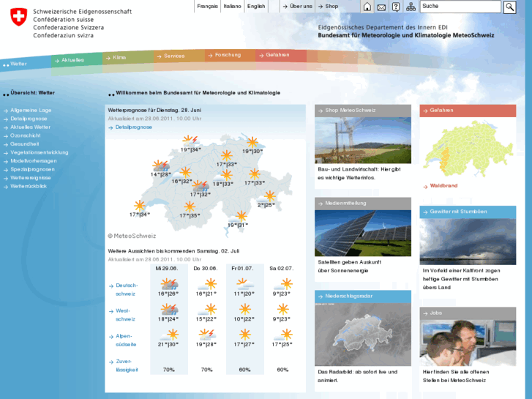
Task: Click the Swiss coat of arms logo
Action: click(19, 17)
